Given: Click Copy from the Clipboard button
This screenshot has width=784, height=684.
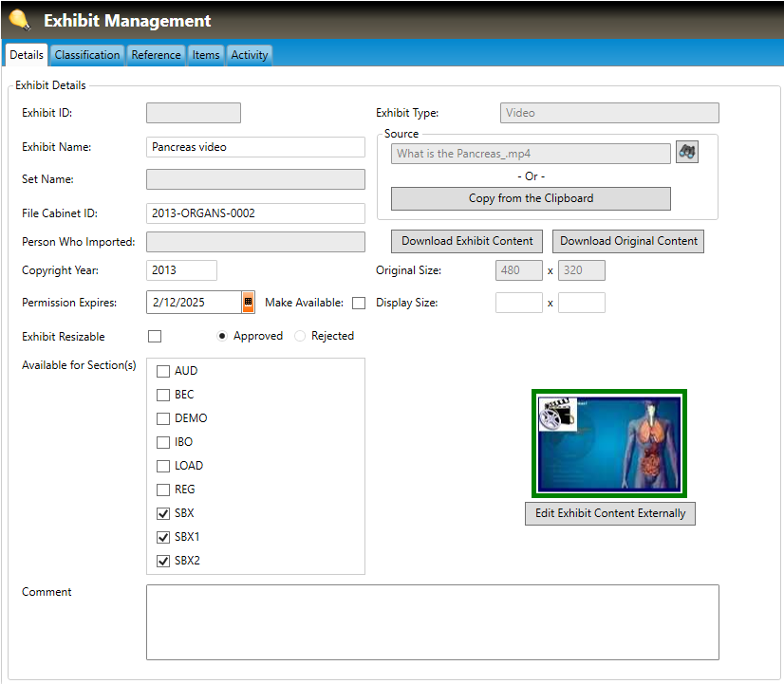Looking at the screenshot, I should [531, 198].
